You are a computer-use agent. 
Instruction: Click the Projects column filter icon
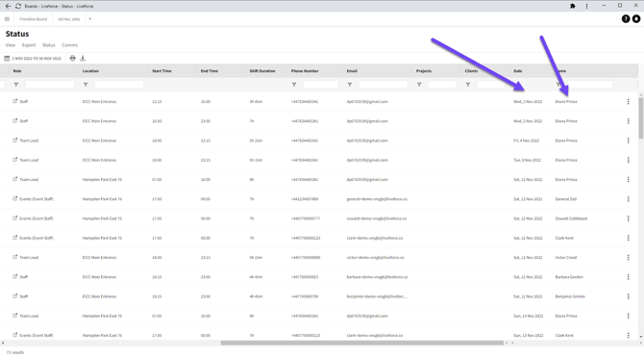click(419, 85)
